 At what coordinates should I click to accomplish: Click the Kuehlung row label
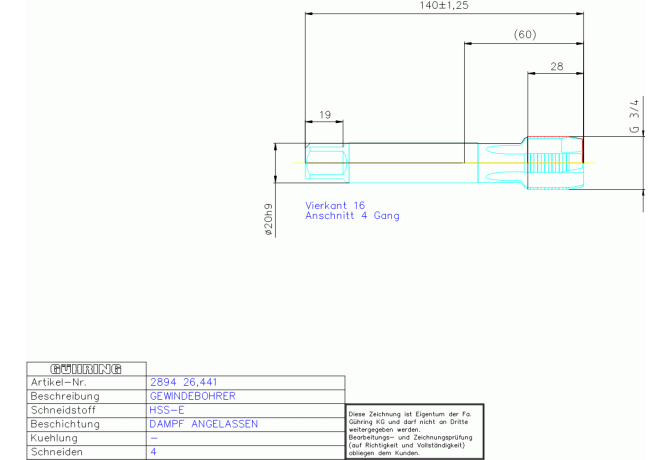click(x=55, y=438)
